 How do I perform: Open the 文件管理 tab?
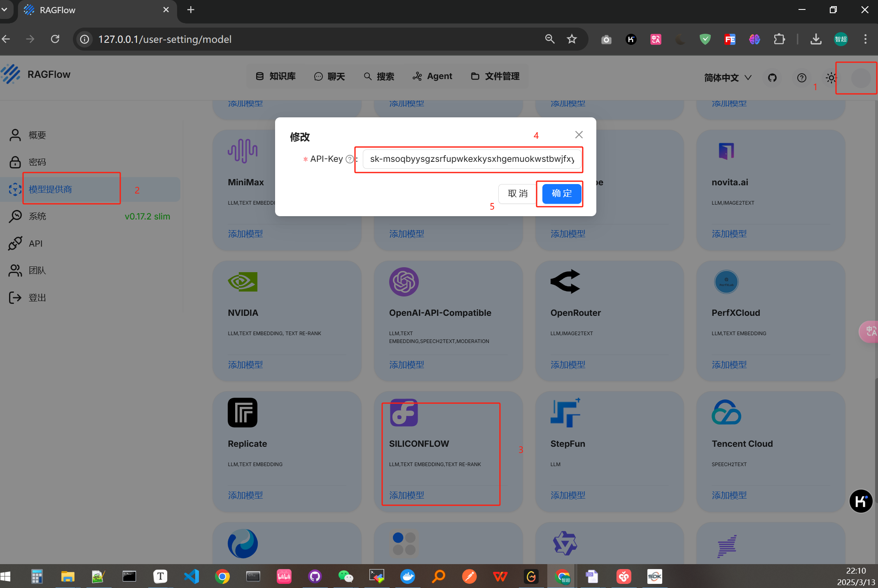[495, 76]
